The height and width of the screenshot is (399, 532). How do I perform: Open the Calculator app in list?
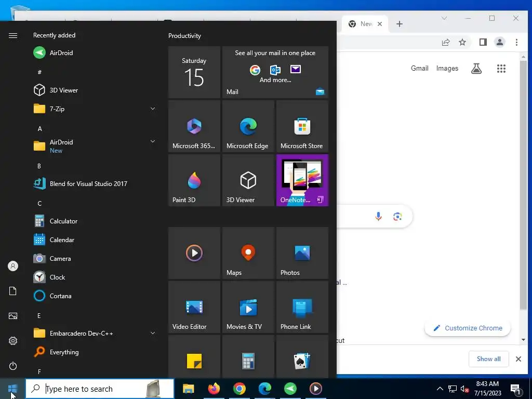pos(95,221)
